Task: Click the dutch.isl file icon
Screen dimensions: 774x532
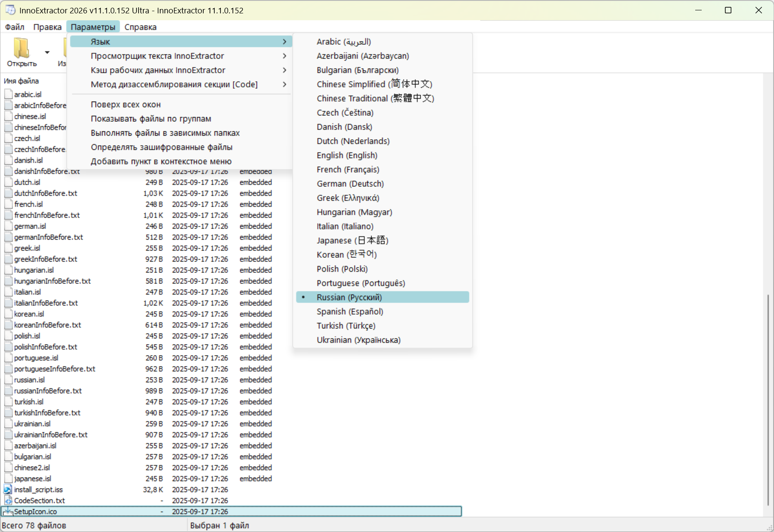Action: [x=8, y=182]
